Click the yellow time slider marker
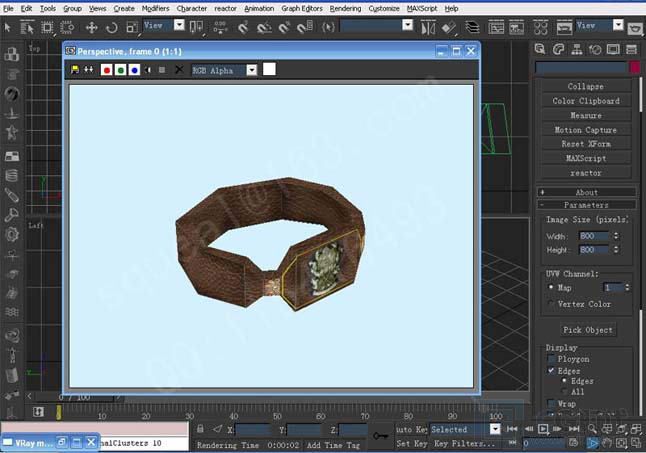Image resolution: width=646 pixels, height=453 pixels. coord(59,412)
